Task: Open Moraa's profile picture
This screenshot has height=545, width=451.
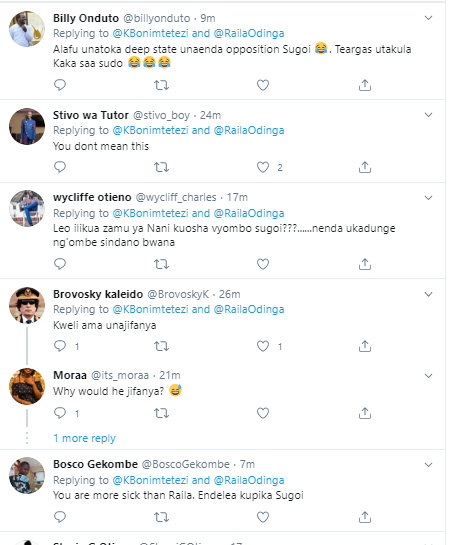Action: pyautogui.click(x=27, y=386)
